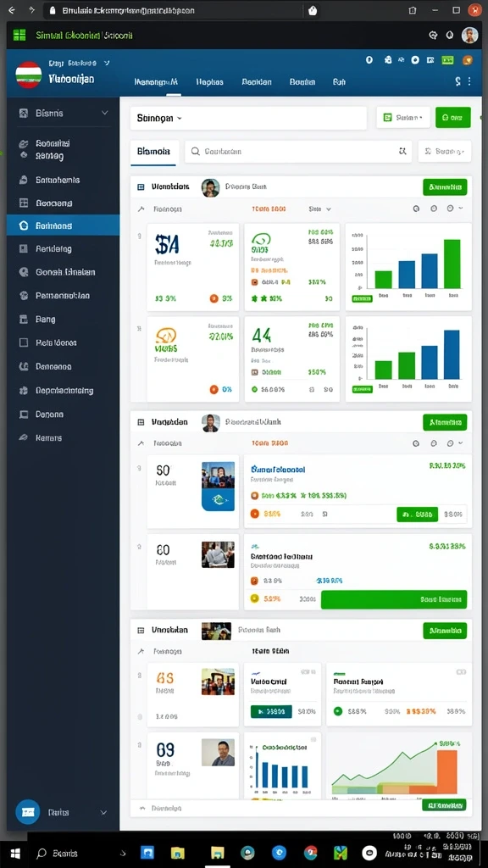Toggle small checkbox on the blue bar-chart card
Screen dimensions: 488x868
313,739
